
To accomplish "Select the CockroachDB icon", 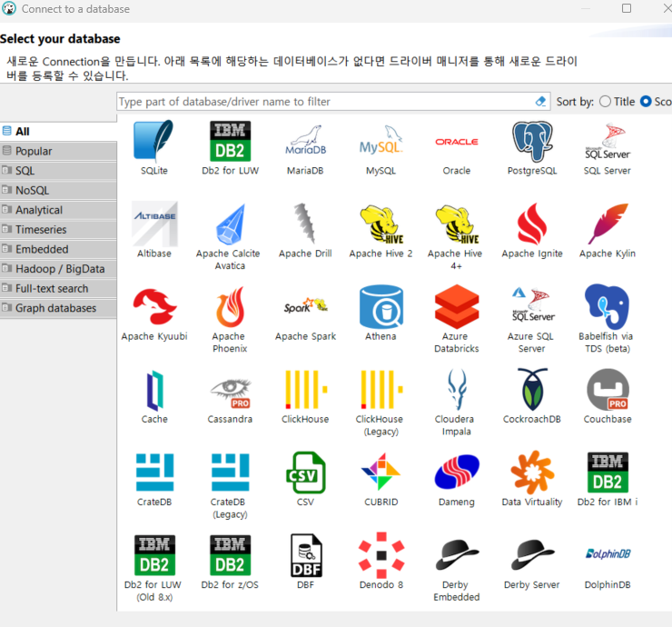I will (x=532, y=390).
